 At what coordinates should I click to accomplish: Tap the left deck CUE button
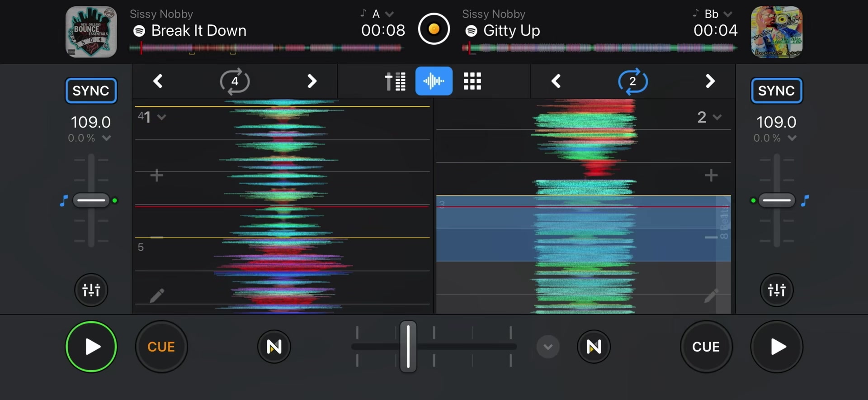point(161,347)
